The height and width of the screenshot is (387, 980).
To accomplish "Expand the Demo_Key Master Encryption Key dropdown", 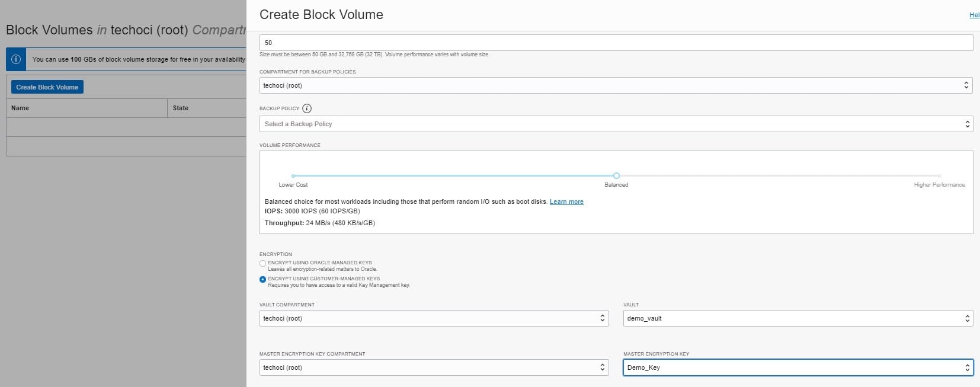I will [x=798, y=367].
